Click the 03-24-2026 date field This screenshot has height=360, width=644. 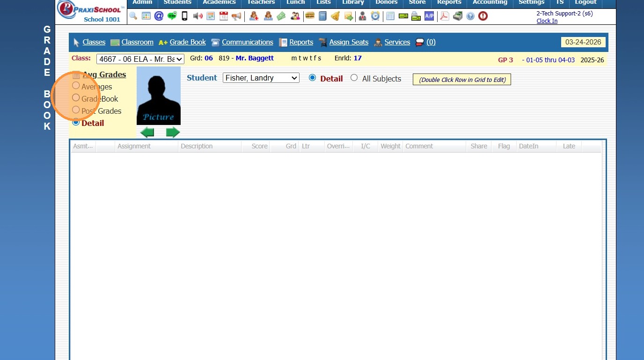(x=583, y=42)
